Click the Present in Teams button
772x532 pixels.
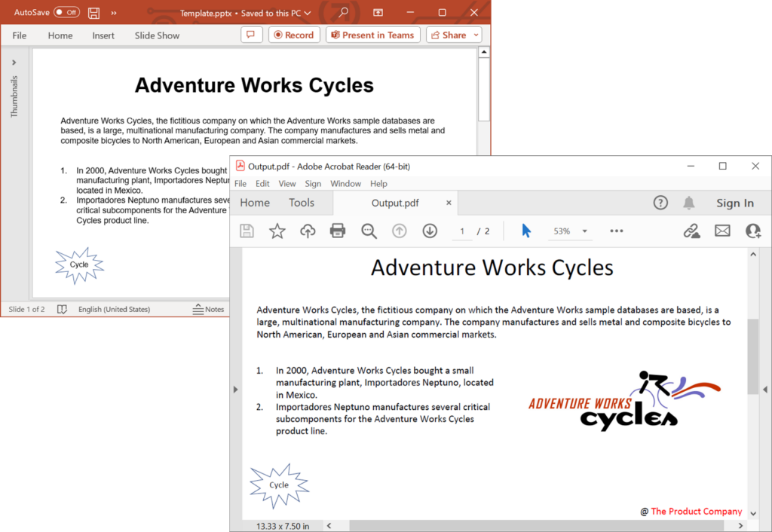point(372,35)
